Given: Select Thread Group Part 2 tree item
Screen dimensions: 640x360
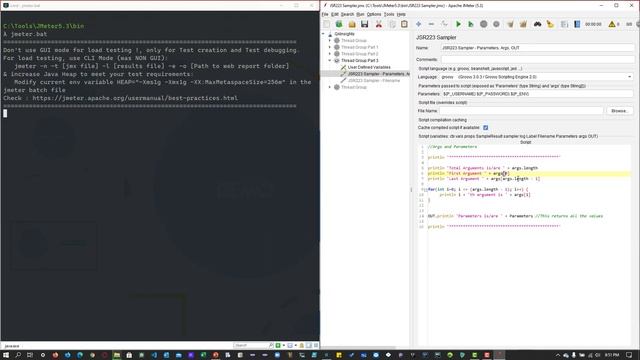Looking at the screenshot, I should click(x=360, y=53).
